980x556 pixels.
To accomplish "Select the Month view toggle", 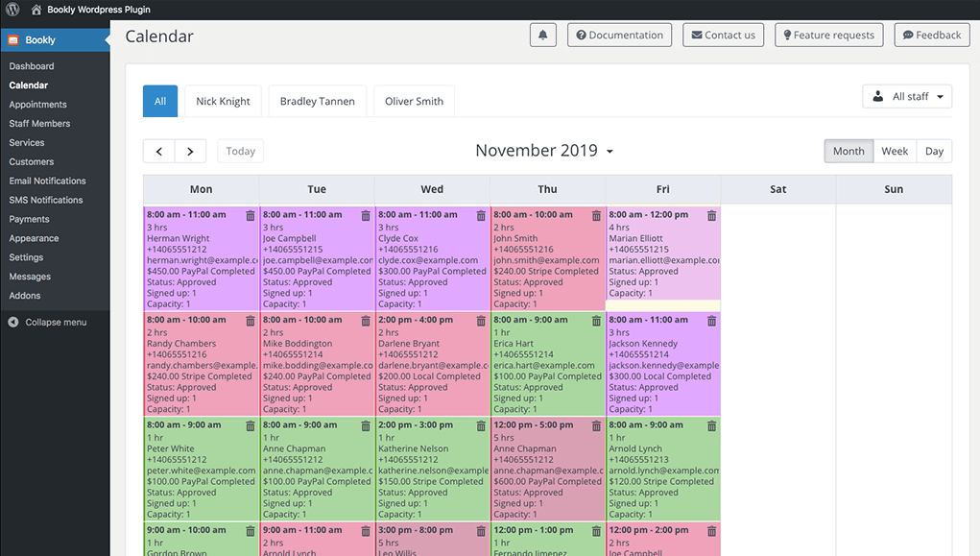I will coord(849,152).
